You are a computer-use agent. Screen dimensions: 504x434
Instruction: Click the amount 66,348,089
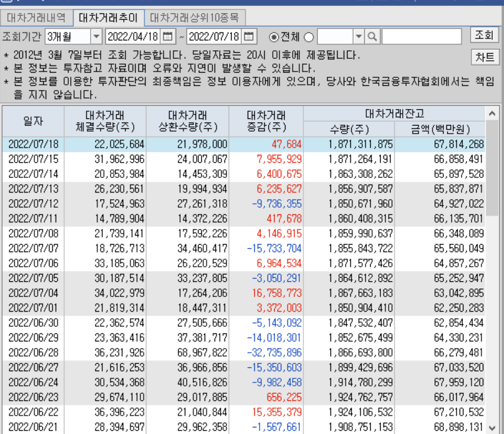[459, 234]
